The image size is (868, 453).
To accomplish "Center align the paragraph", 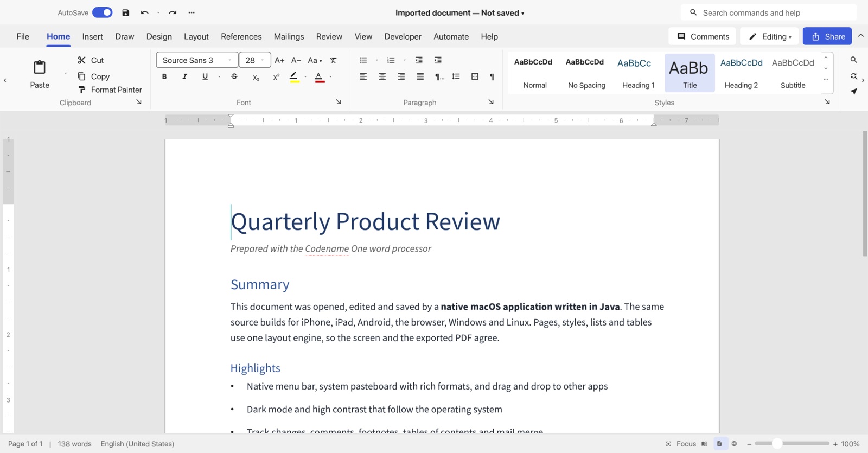I will pyautogui.click(x=382, y=77).
